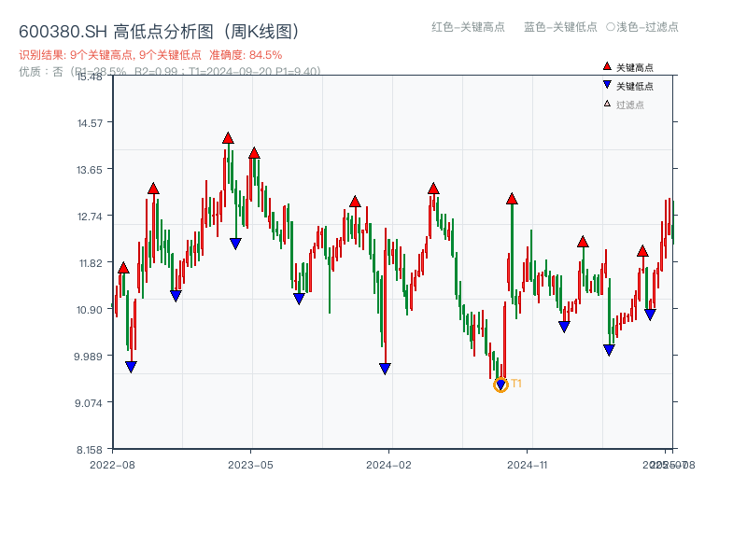Screen dimensions: 747x560
Task: Click the 2023-05 x-axis date label
Action: pyautogui.click(x=250, y=465)
